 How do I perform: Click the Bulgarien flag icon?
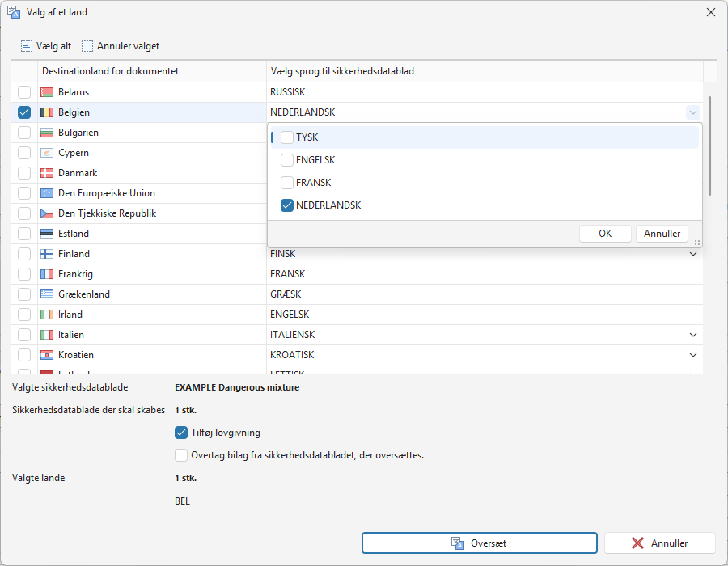[47, 133]
